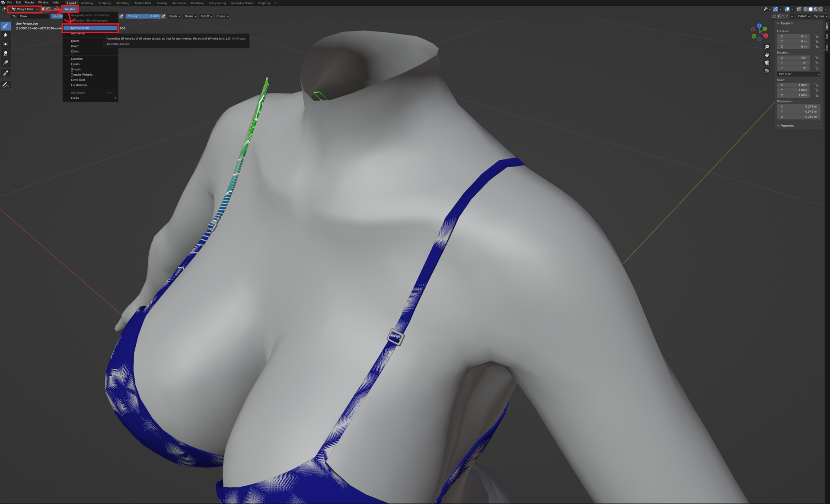Click the zoom view magnifier icon
Image resolution: width=830 pixels, height=504 pixels.
767,47
